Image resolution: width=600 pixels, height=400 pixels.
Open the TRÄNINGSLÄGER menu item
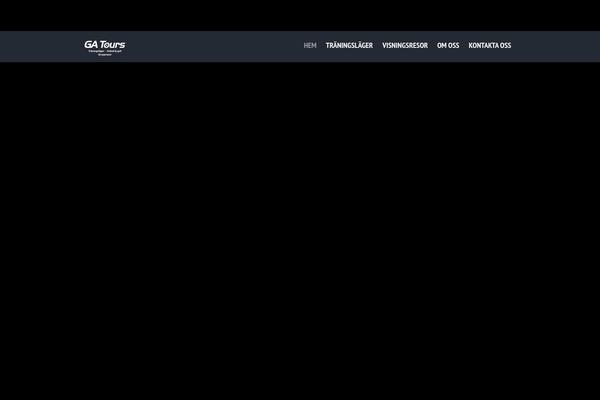[349, 45]
